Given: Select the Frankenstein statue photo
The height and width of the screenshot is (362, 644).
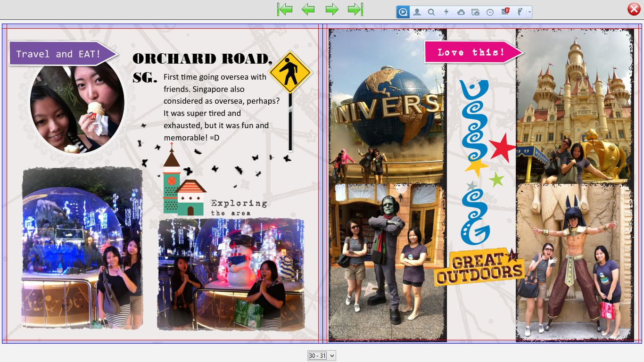Looking at the screenshot, I should click(388, 262).
